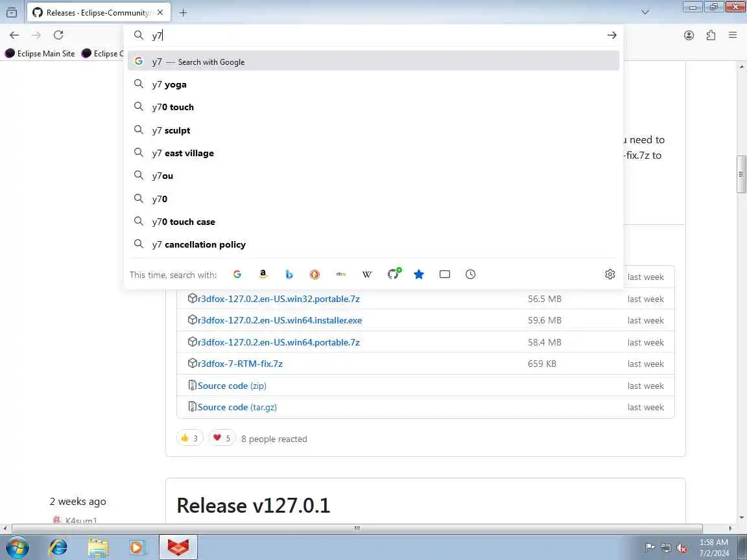This screenshot has width=747, height=560.
Task: Click the network tray icon
Action: point(665,548)
